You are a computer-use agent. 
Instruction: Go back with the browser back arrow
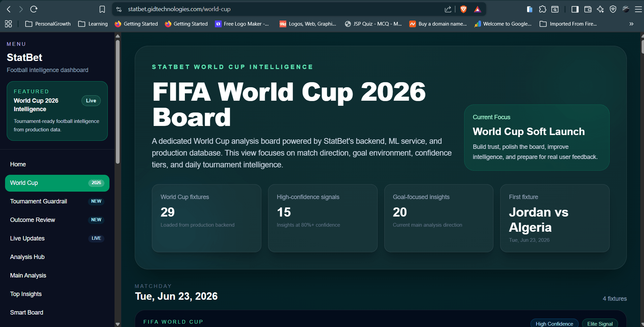(9, 9)
